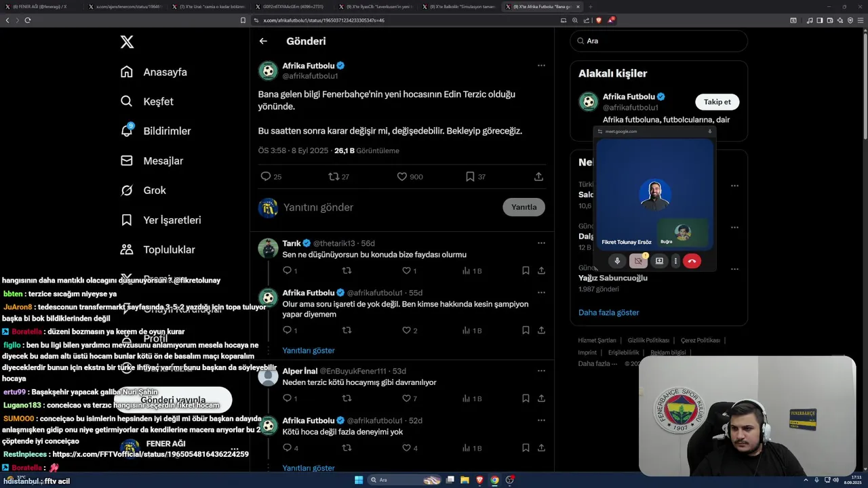Bookmark the main post showing 37
The width and height of the screenshot is (868, 488).
pos(470,176)
